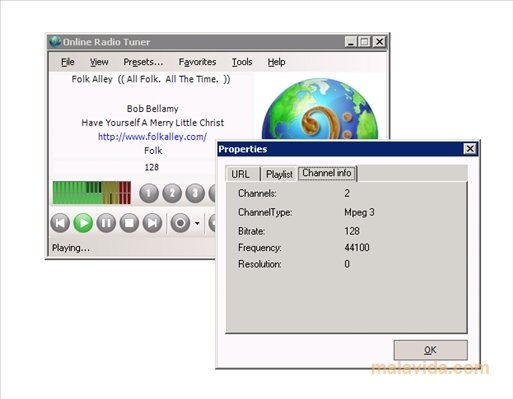Click the green Play button
Screen dimensions: 513x399
(x=83, y=223)
